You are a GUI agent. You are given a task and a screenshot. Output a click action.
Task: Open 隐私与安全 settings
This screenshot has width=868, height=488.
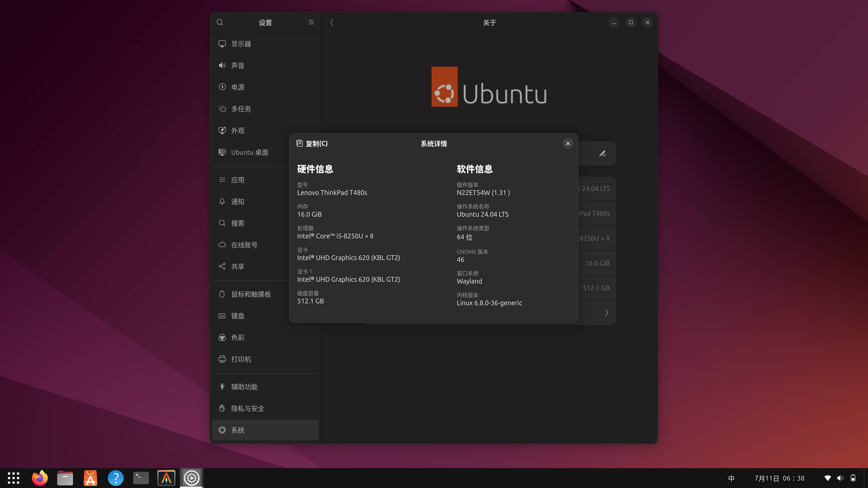(266, 408)
